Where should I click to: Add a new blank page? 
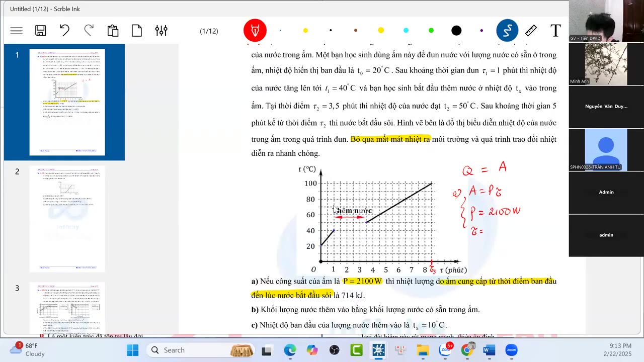[137, 31]
